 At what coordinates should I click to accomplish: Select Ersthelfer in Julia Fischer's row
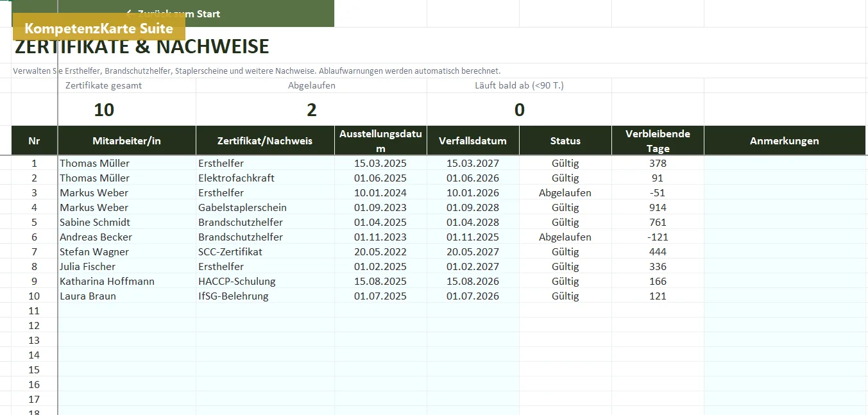[265, 266]
